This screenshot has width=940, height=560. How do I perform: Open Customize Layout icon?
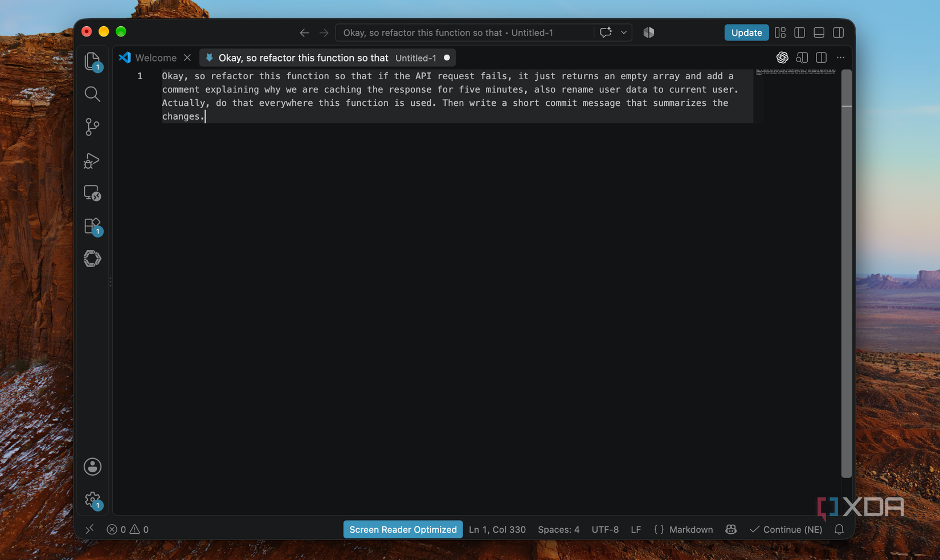780,32
